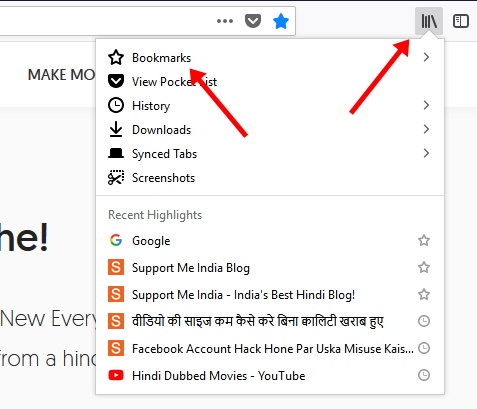Click the Google favicon in Recent Highlights
The image size is (477, 409).
[116, 240]
